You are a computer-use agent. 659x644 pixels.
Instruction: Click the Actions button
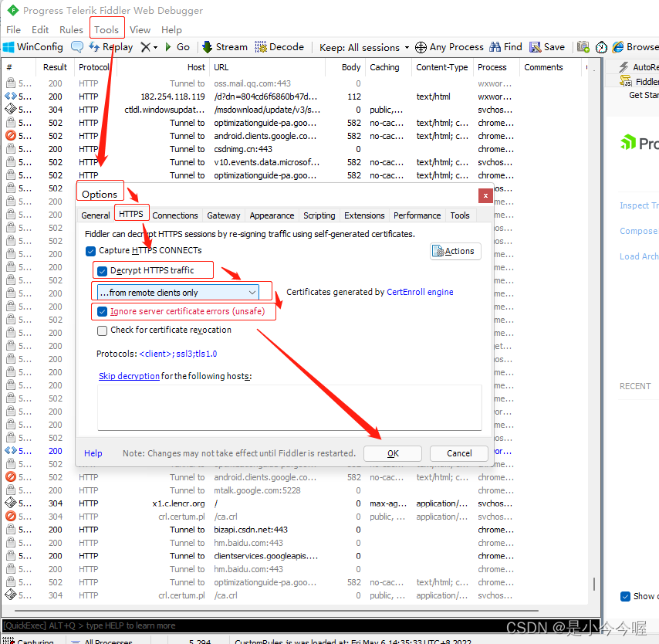455,251
